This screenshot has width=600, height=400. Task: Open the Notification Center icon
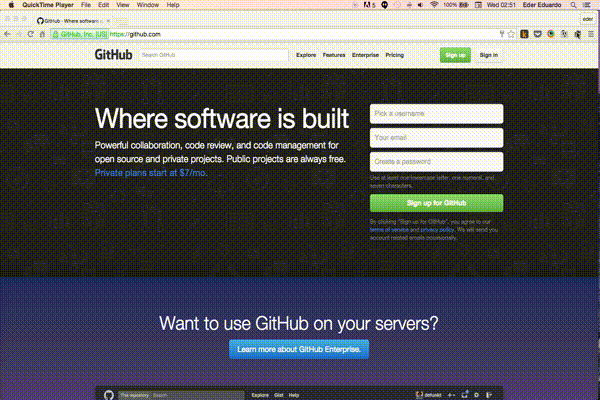pyautogui.click(x=587, y=5)
